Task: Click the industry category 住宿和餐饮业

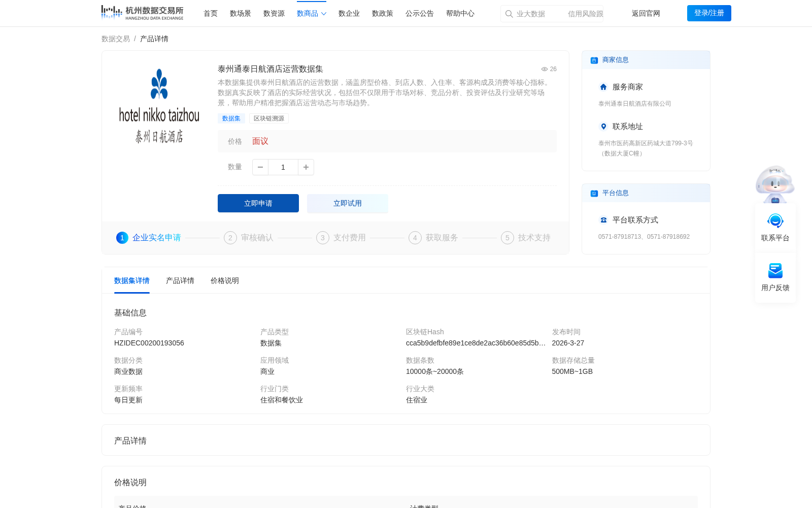Action: 282,400
